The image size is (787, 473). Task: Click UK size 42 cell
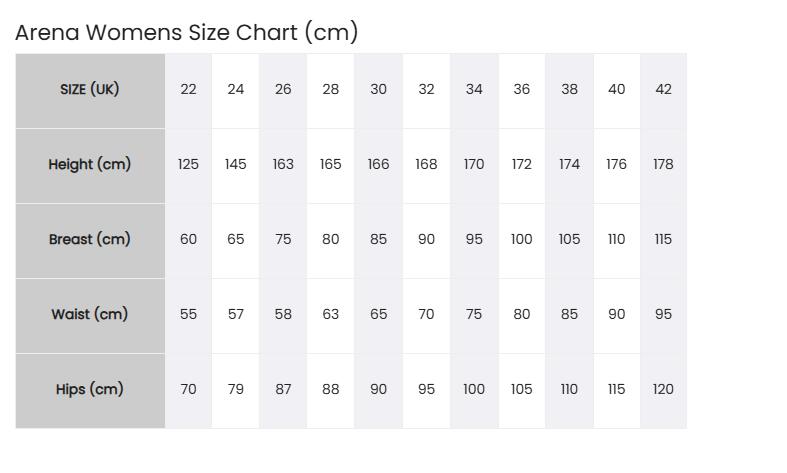click(664, 91)
